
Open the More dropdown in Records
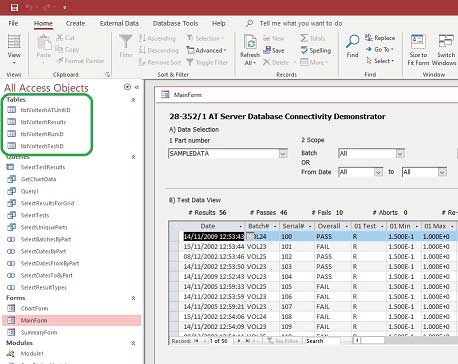click(314, 62)
